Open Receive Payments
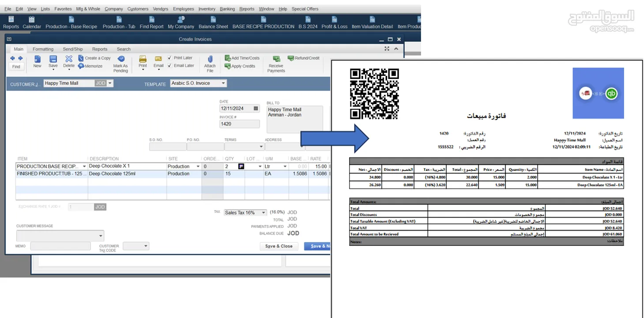The height and width of the screenshot is (318, 644). point(276,64)
